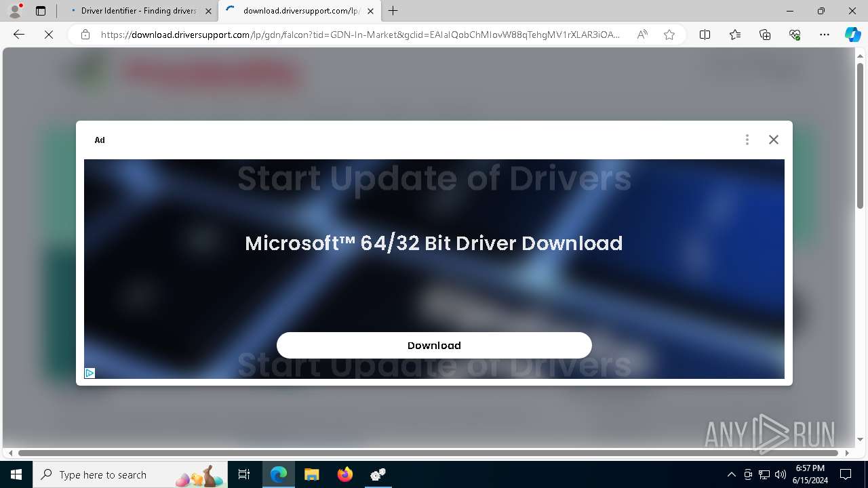Open the Windows Start menu
The height and width of the screenshot is (488, 868).
[16, 474]
